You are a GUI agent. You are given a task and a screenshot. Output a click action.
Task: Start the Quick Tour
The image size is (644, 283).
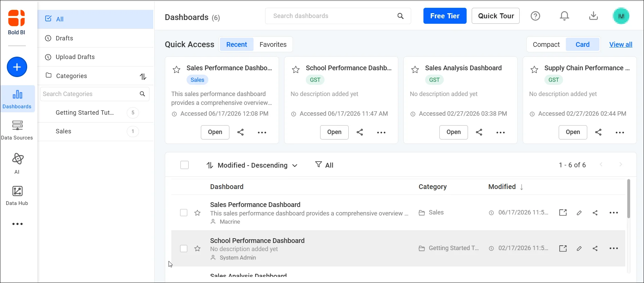tap(496, 16)
